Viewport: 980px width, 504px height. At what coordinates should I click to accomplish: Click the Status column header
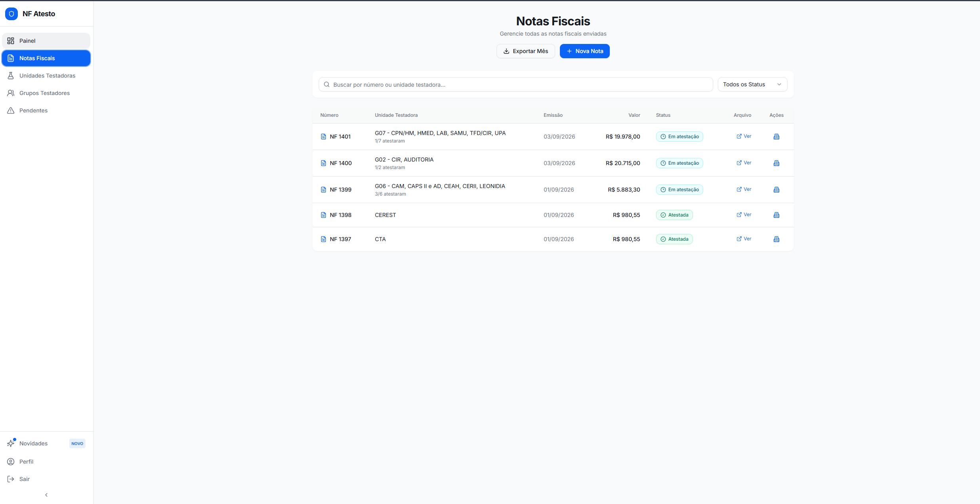(x=663, y=115)
